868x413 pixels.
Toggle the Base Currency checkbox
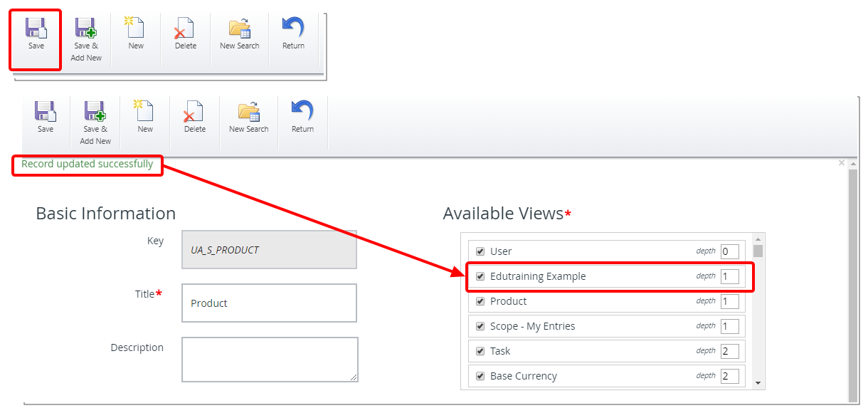tap(480, 376)
